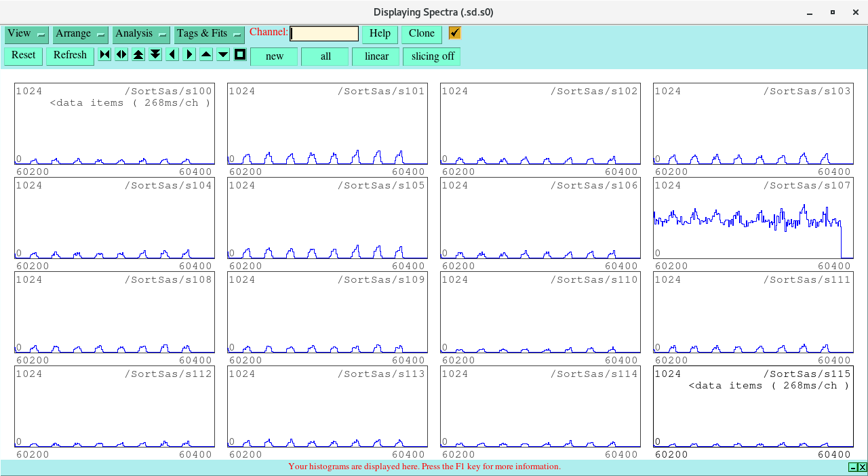The width and height of the screenshot is (868, 476).
Task: Click the square box icon in toolbar
Action: (240, 55)
